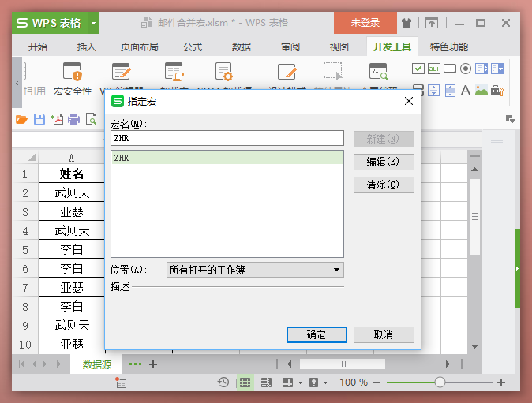The image size is (532, 403).
Task: Click the page break preview view icon
Action: (266, 382)
